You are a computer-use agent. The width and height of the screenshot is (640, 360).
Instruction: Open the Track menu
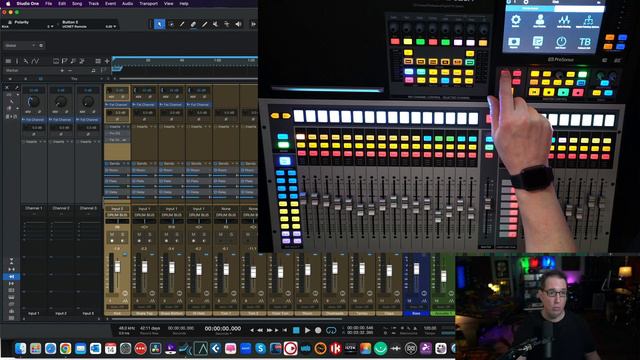point(93,4)
